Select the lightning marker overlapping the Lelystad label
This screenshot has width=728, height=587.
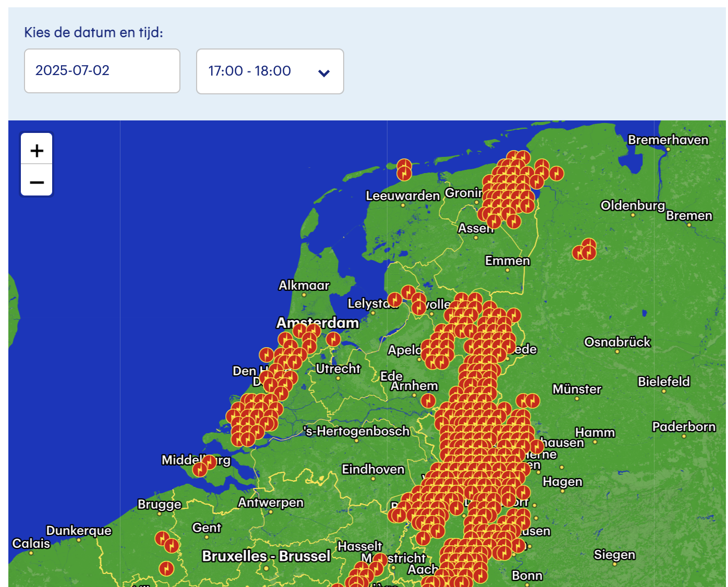[x=395, y=300]
